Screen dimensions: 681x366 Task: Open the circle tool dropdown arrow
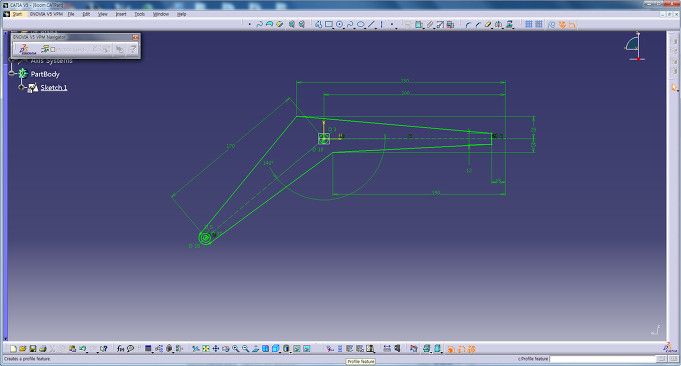coord(344,28)
